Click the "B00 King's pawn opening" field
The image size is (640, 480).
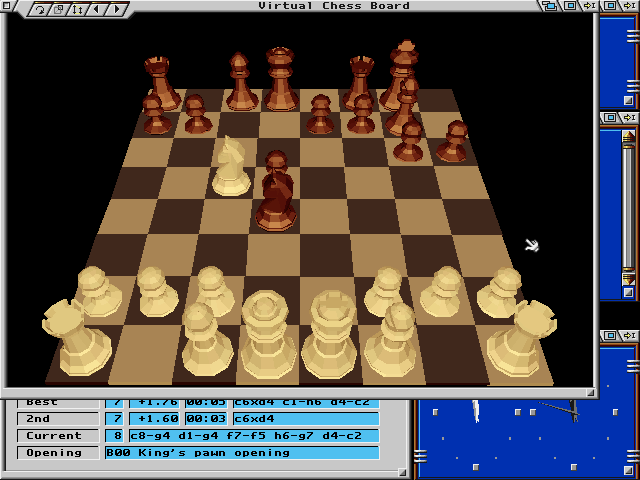click(x=242, y=453)
